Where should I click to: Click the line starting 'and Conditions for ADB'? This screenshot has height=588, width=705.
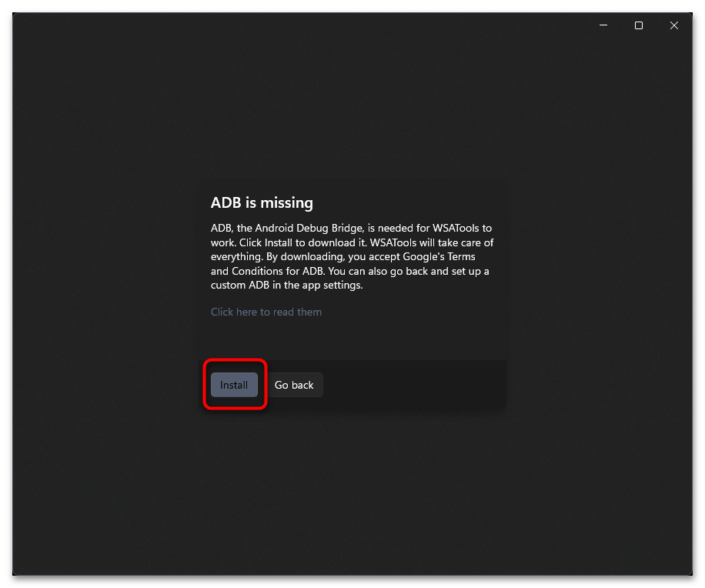coord(349,271)
